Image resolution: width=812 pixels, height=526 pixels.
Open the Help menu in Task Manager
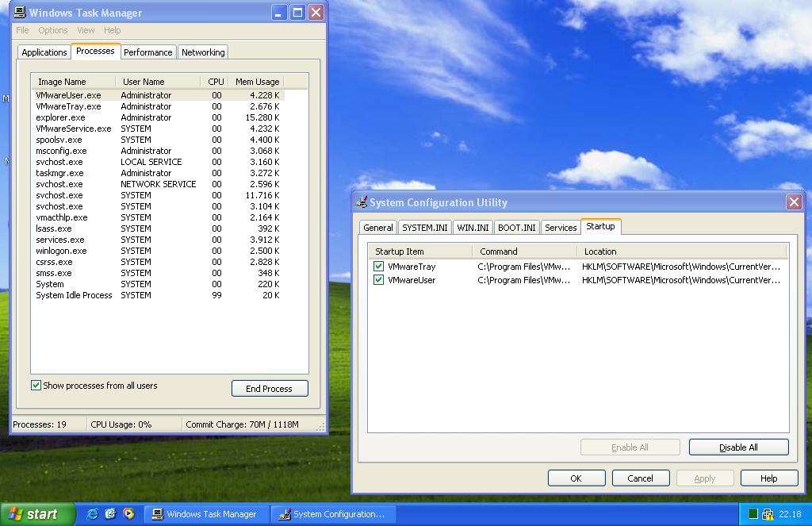click(112, 30)
